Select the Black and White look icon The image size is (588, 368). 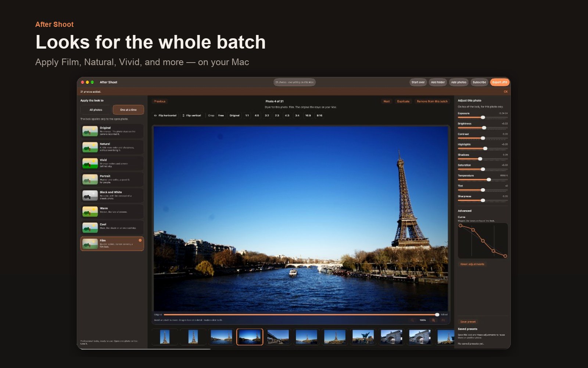[90, 195]
